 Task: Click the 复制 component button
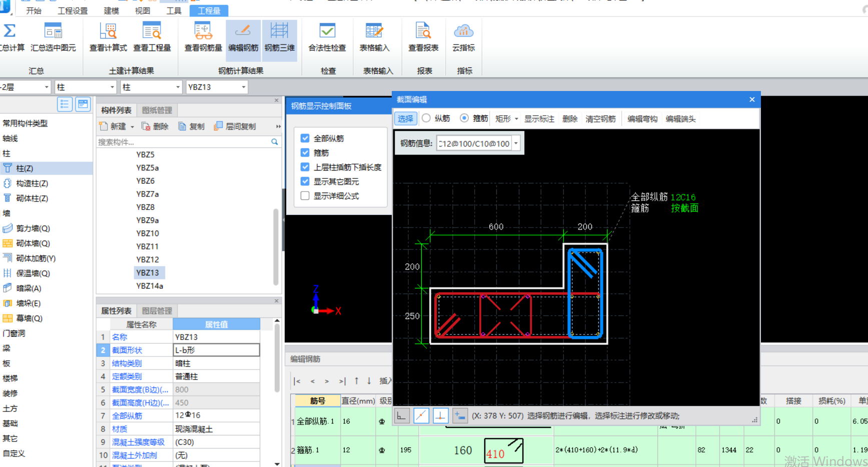[192, 126]
